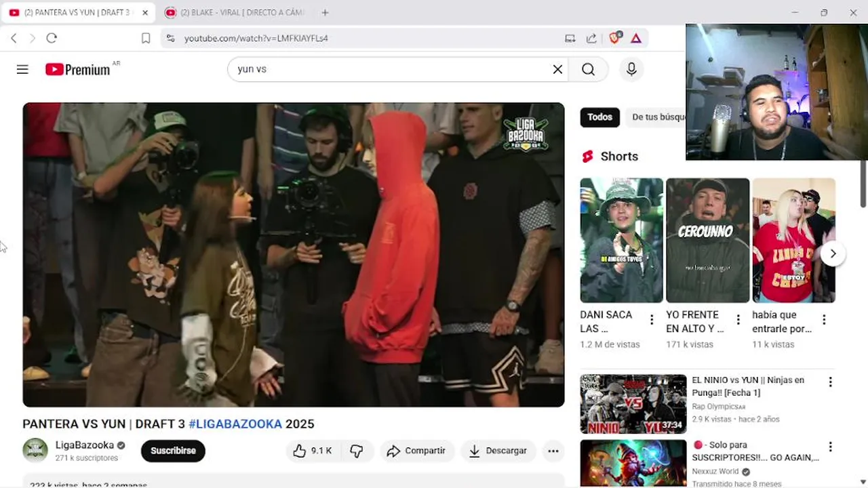Open 'EL NINIO vs YUN || Ninjas en Punga' title

point(748,386)
